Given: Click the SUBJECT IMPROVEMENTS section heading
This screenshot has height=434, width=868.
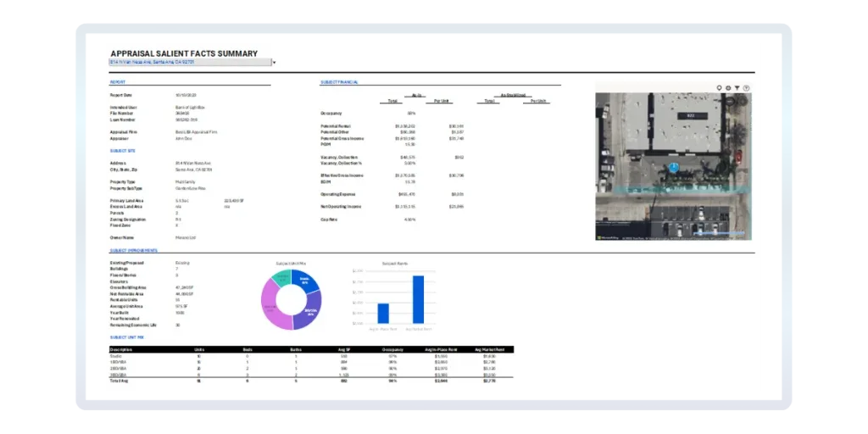Looking at the screenshot, I should tap(133, 250).
